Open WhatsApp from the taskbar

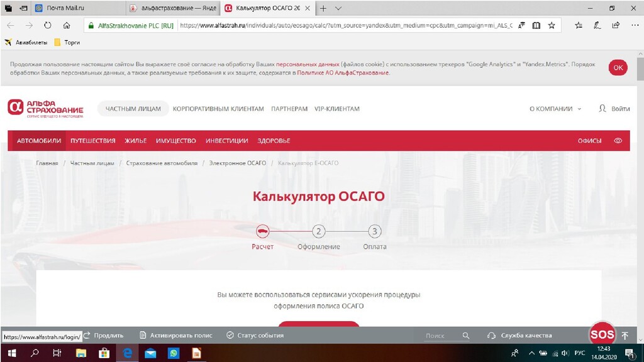174,353
